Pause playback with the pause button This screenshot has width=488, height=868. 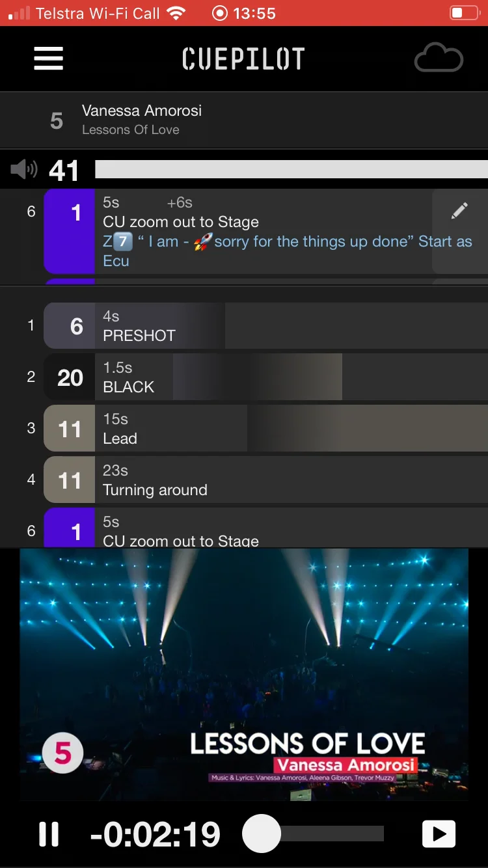49,834
